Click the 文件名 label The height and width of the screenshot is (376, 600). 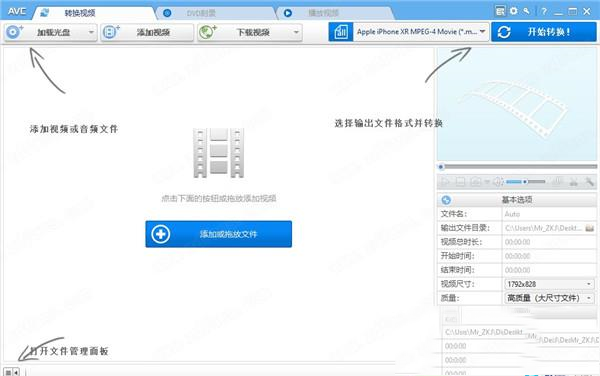tap(453, 214)
